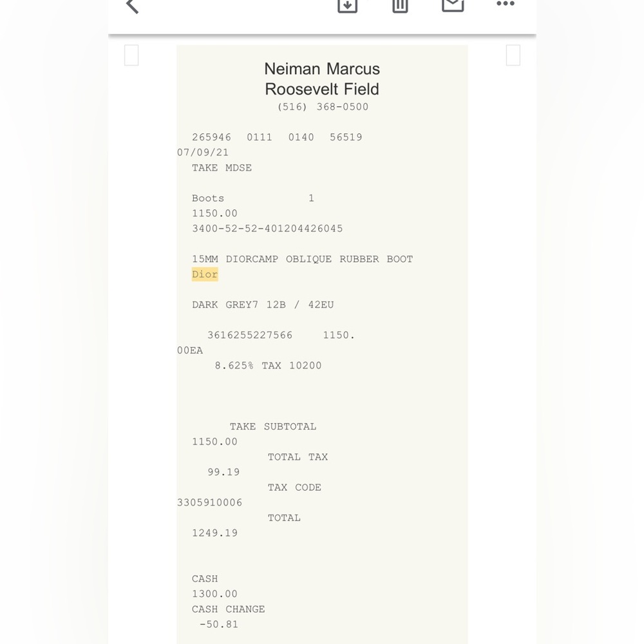Archive this email with the download-box icon
The width and height of the screenshot is (644, 644).
347,5
